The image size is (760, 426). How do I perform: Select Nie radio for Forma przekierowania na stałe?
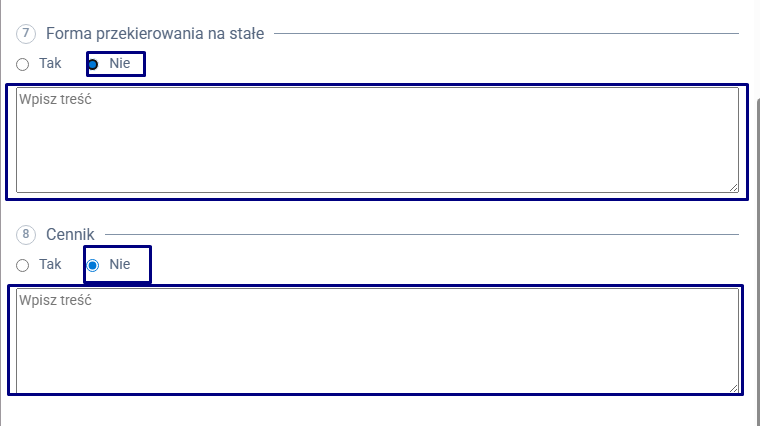click(x=94, y=64)
